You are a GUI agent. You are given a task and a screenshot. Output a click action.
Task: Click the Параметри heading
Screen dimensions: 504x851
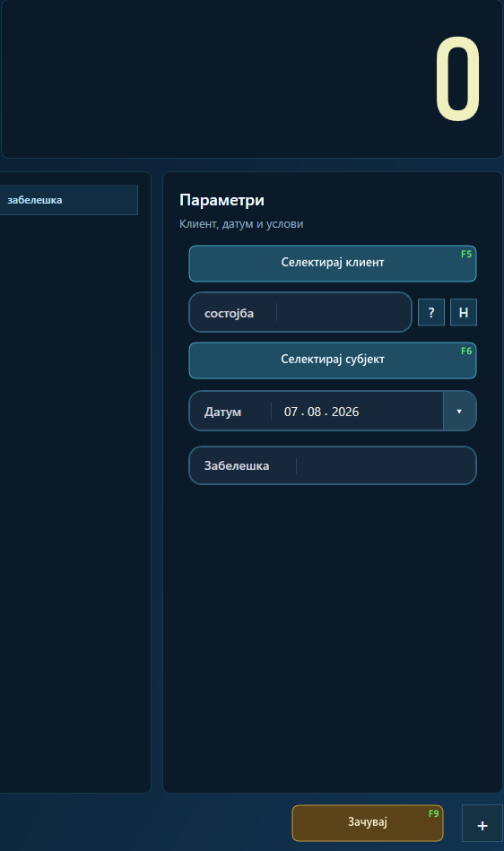tap(222, 200)
